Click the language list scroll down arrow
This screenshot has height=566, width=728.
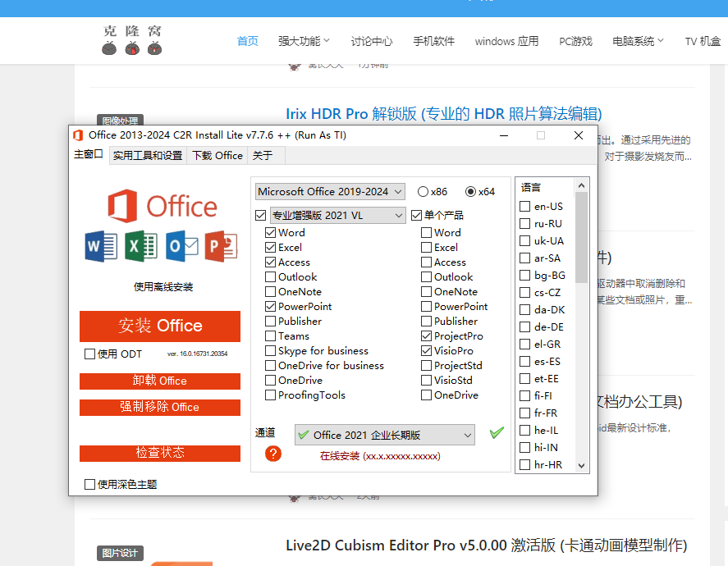[x=581, y=465]
